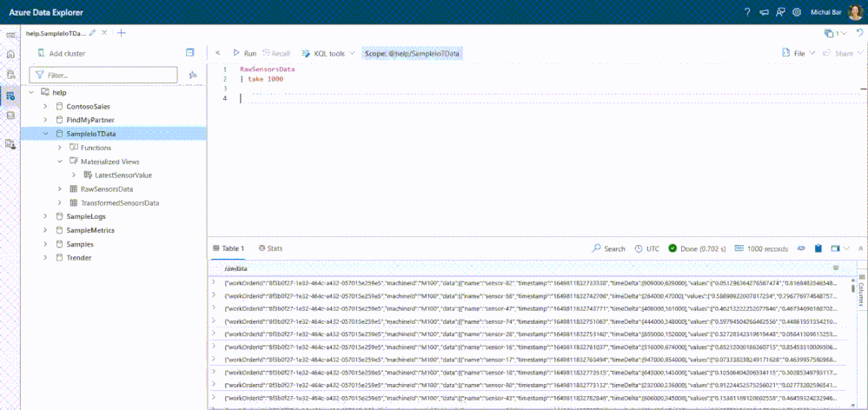Run the query
Image resolution: width=868 pixels, height=410 pixels.
tap(245, 53)
